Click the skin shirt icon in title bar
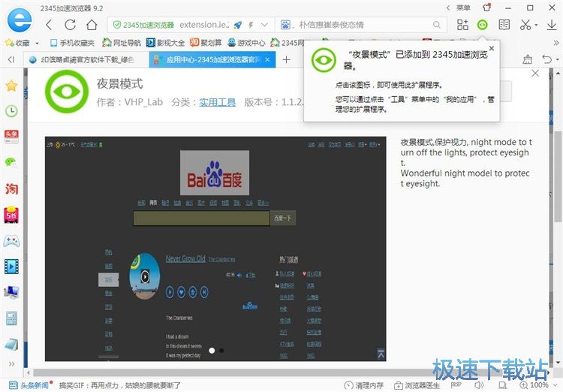 pos(486,8)
